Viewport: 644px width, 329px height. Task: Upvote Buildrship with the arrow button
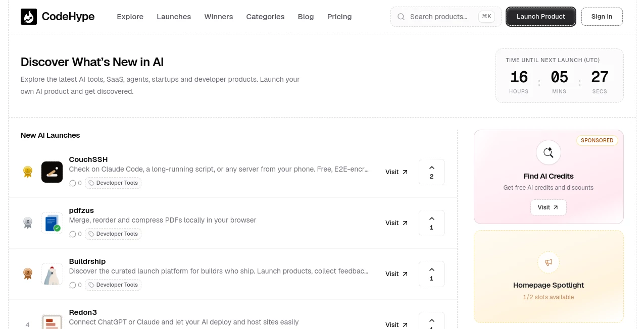[432, 274]
